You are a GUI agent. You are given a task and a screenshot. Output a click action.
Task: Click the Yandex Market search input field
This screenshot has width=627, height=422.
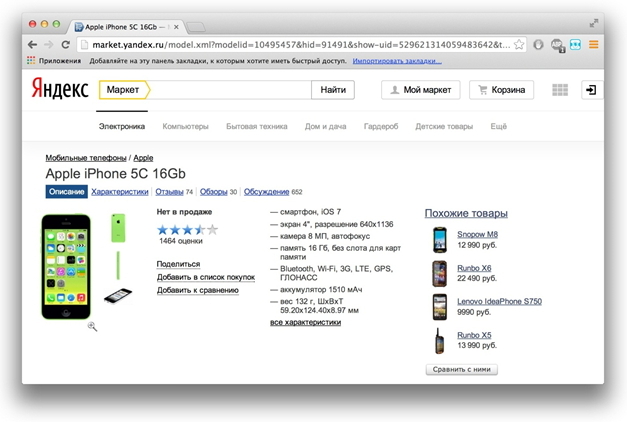pyautogui.click(x=230, y=90)
